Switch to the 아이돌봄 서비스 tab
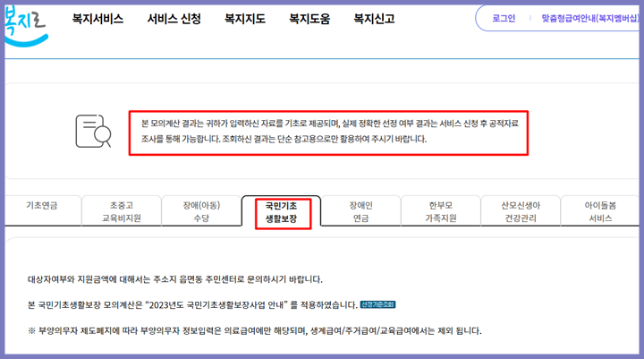The width and height of the screenshot is (644, 359). 600,211
